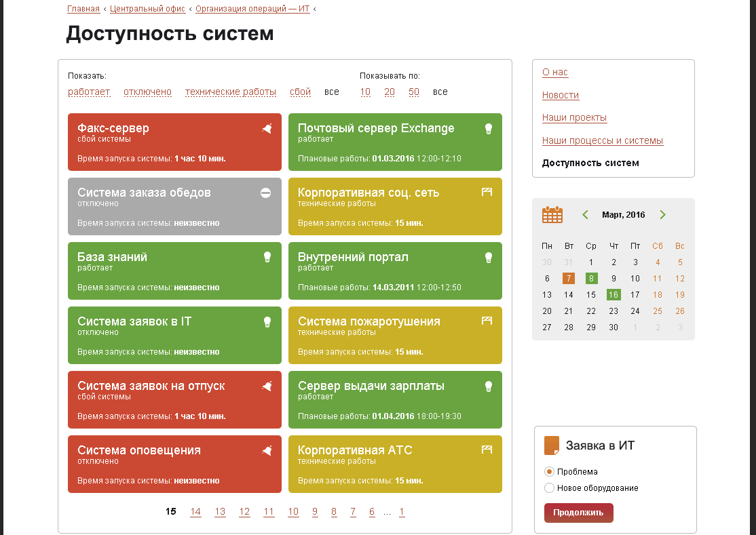Click the orange note icon near Заявка в ИТ
Image resolution: width=756 pixels, height=535 pixels.
552,445
